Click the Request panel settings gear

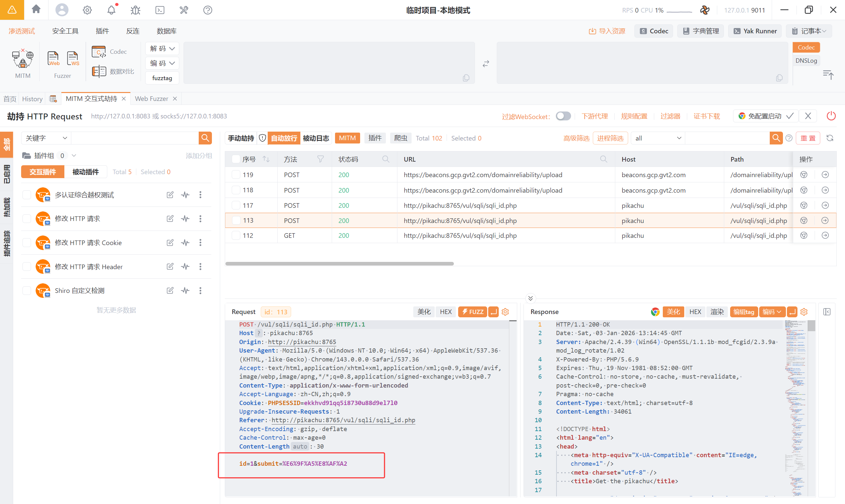coord(505,312)
